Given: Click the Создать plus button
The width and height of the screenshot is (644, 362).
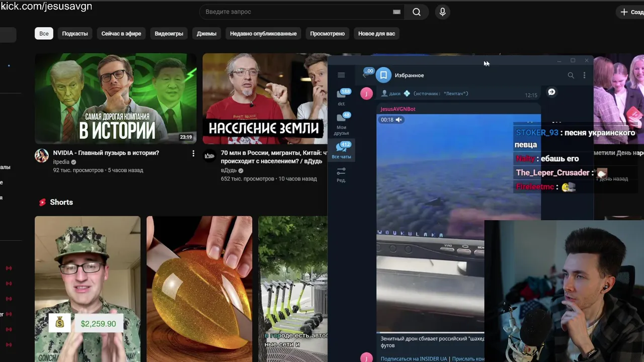Looking at the screenshot, I should [x=630, y=12].
